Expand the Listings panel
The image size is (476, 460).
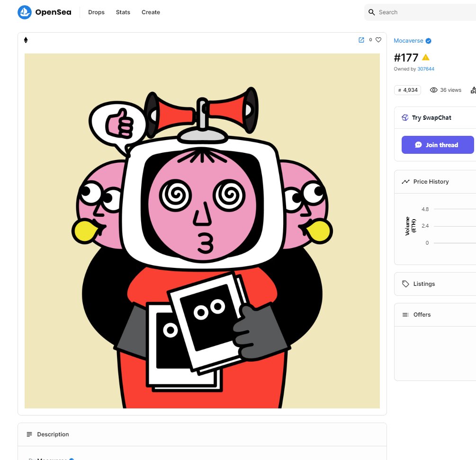[435, 284]
